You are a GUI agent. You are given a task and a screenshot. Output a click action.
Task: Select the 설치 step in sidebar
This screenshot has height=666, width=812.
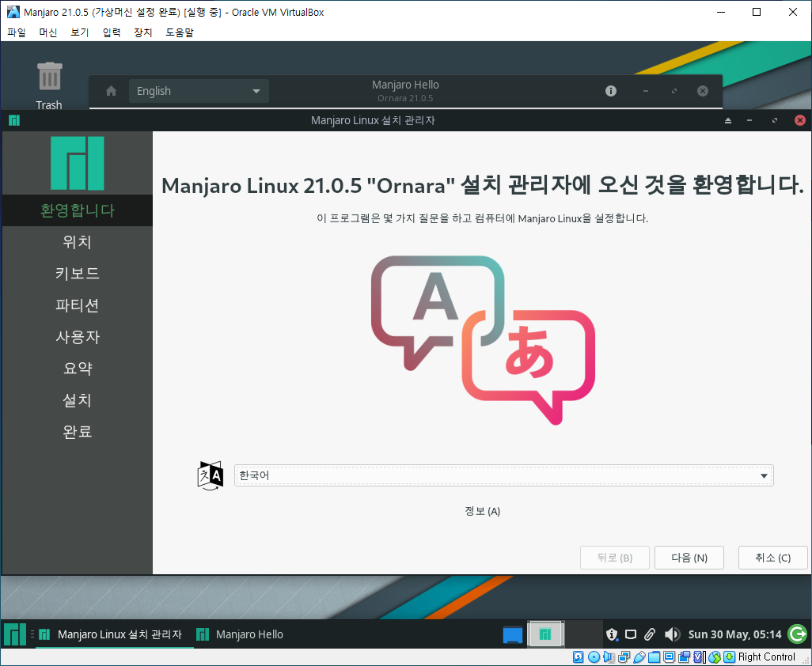pyautogui.click(x=77, y=400)
